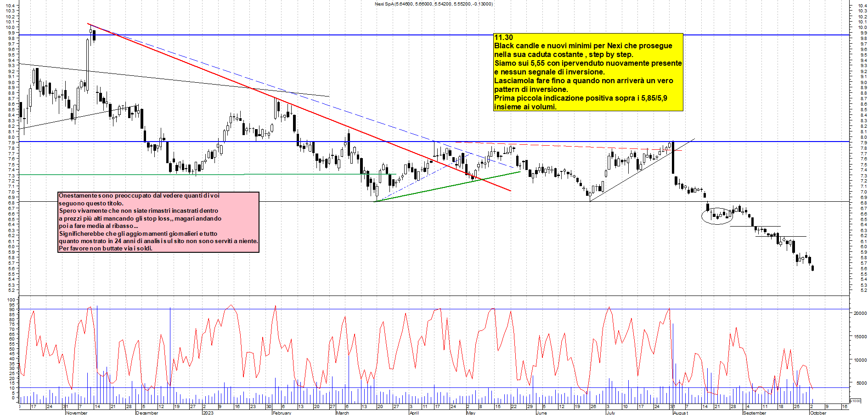868x415 pixels.
Task: Click the Nexi SpA chart title text
Action: pyautogui.click(x=434, y=4)
